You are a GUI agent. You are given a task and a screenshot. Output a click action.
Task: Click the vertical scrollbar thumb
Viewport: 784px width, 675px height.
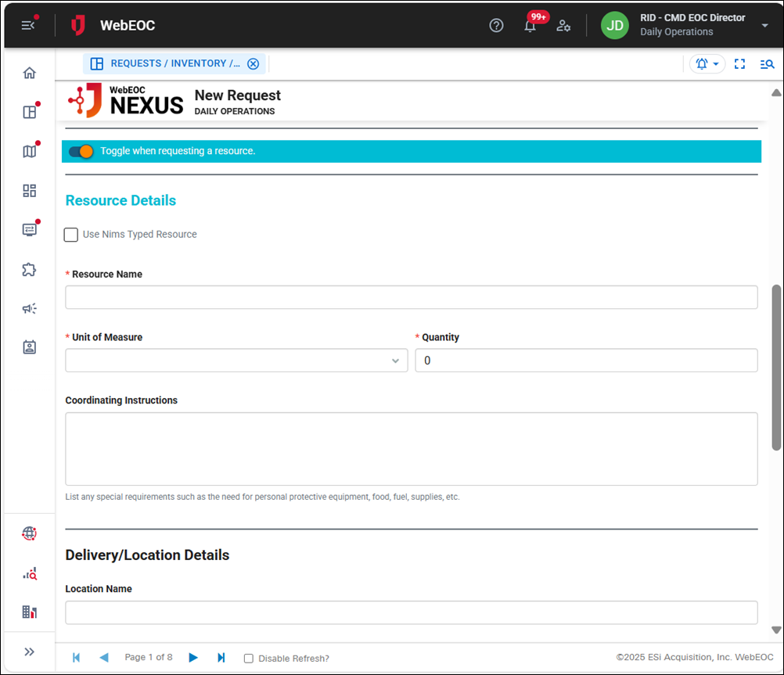(x=776, y=368)
